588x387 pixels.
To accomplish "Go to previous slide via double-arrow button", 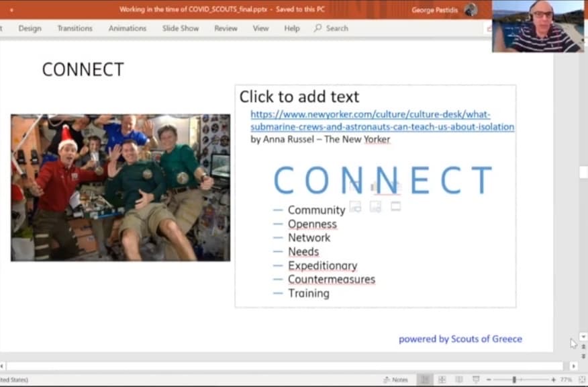I will pyautogui.click(x=583, y=346).
